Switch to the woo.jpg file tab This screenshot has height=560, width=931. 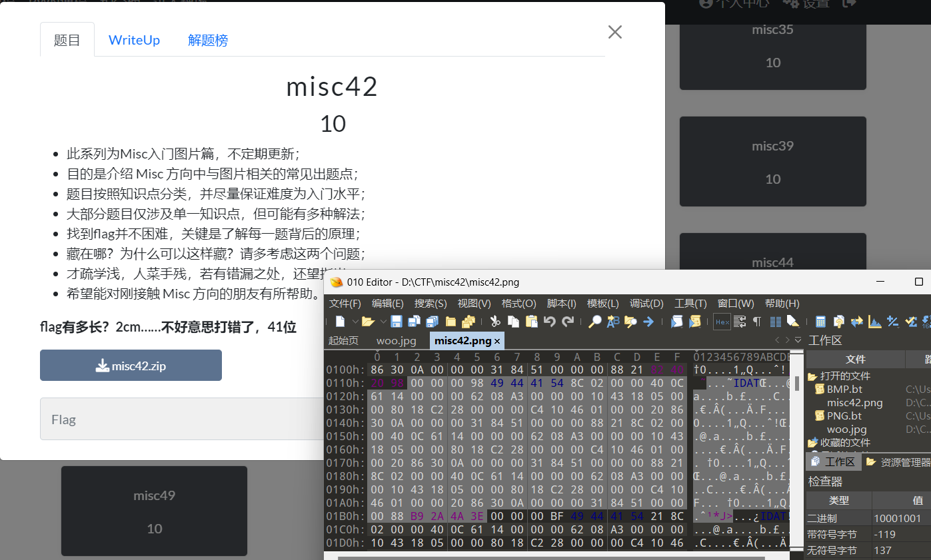pos(396,340)
